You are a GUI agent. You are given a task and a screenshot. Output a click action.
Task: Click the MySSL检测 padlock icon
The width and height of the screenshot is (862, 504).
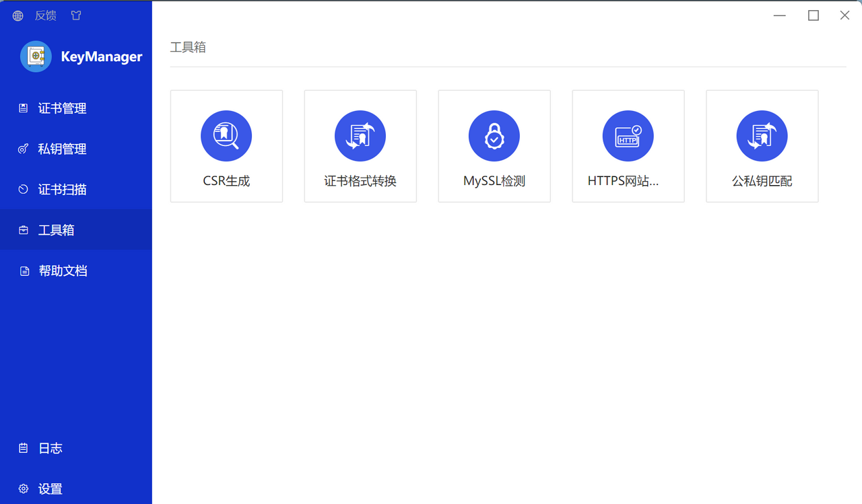point(494,136)
